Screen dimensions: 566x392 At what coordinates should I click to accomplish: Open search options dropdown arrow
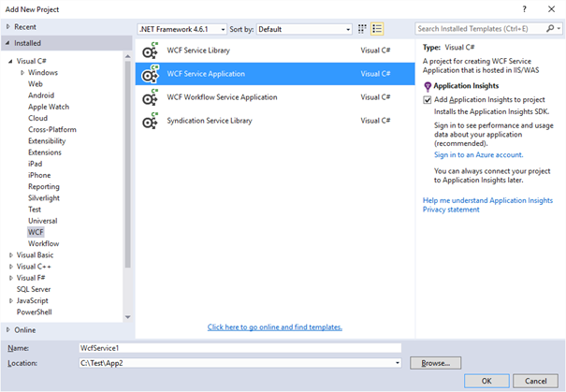pos(559,28)
